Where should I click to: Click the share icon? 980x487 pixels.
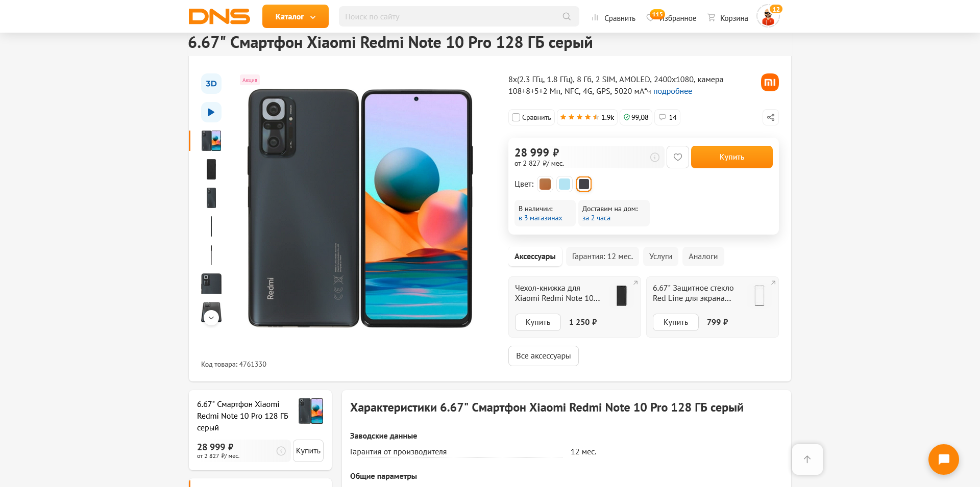(771, 117)
